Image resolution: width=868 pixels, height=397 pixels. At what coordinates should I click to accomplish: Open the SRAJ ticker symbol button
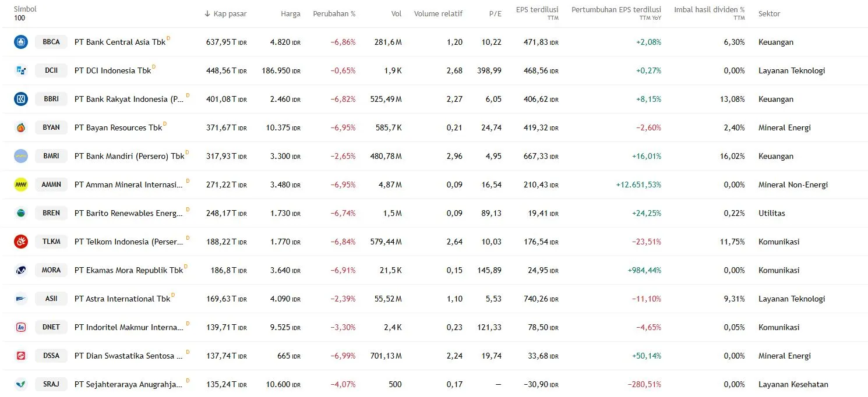(x=51, y=384)
